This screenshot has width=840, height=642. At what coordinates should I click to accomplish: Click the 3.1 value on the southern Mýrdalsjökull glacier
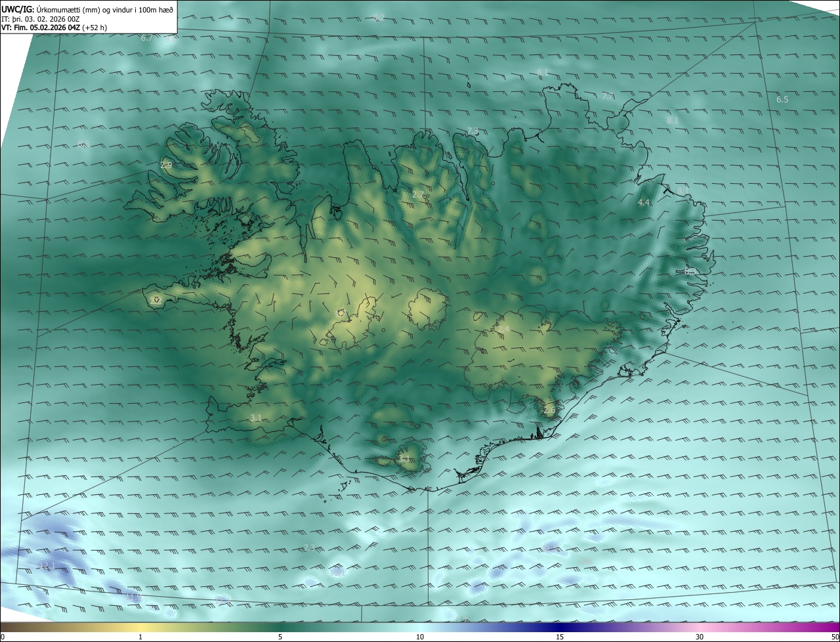(x=404, y=459)
